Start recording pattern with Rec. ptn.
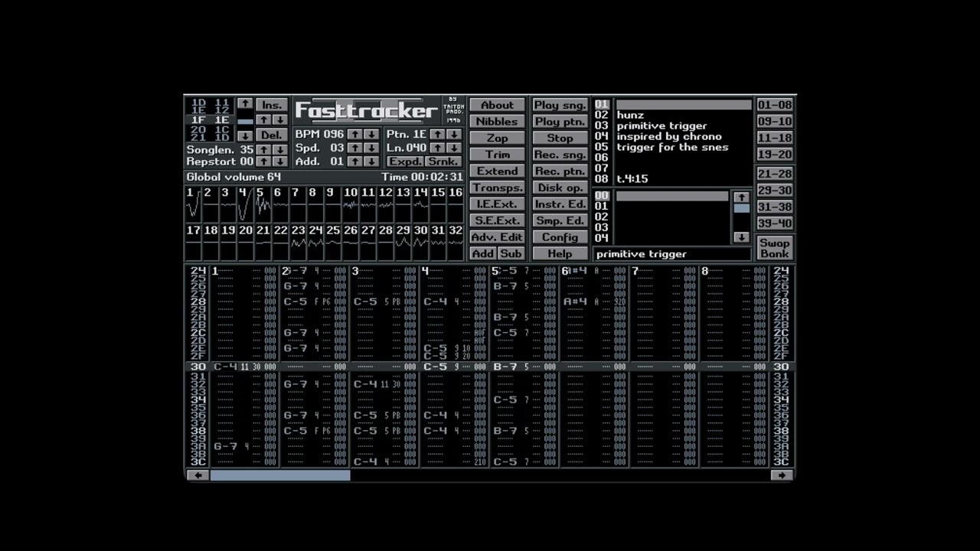This screenshot has height=551, width=980. [560, 171]
